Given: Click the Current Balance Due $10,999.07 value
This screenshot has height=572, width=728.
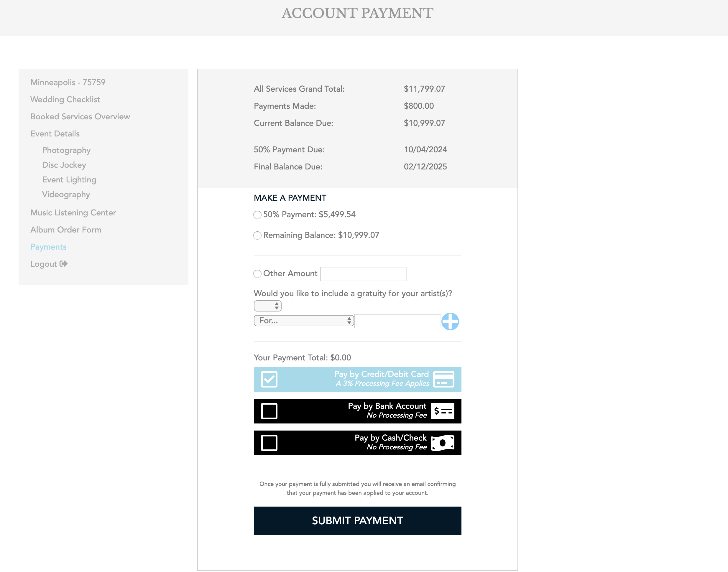Looking at the screenshot, I should [424, 123].
